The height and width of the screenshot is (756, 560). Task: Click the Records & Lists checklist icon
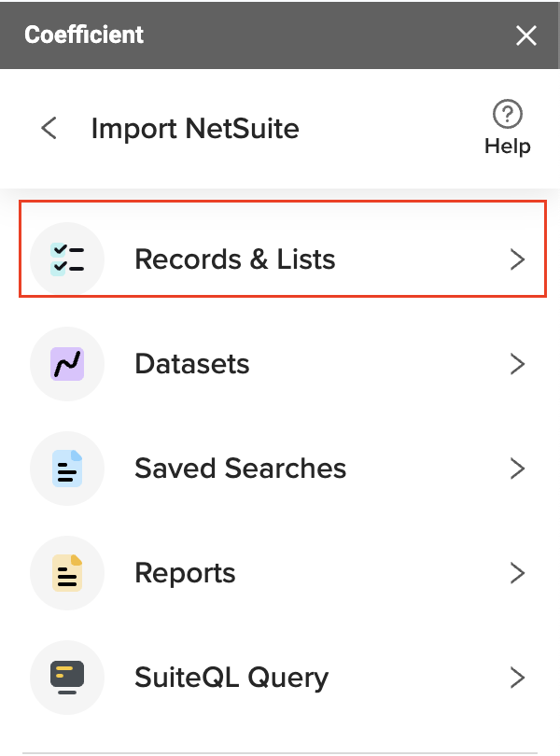[x=67, y=259]
